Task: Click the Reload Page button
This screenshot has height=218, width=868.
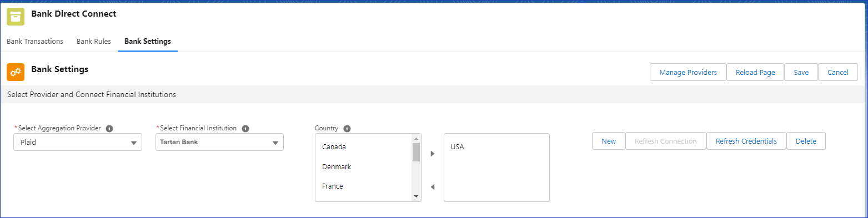Action: pyautogui.click(x=755, y=72)
